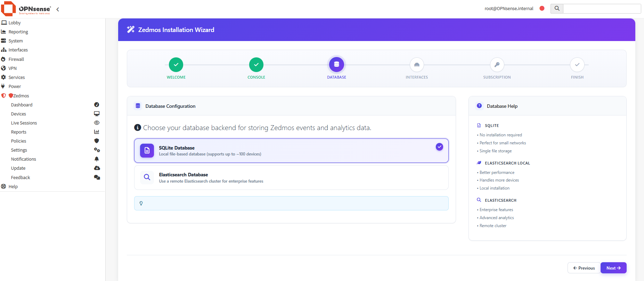Collapse the sidebar with the chevron

pos(58,9)
